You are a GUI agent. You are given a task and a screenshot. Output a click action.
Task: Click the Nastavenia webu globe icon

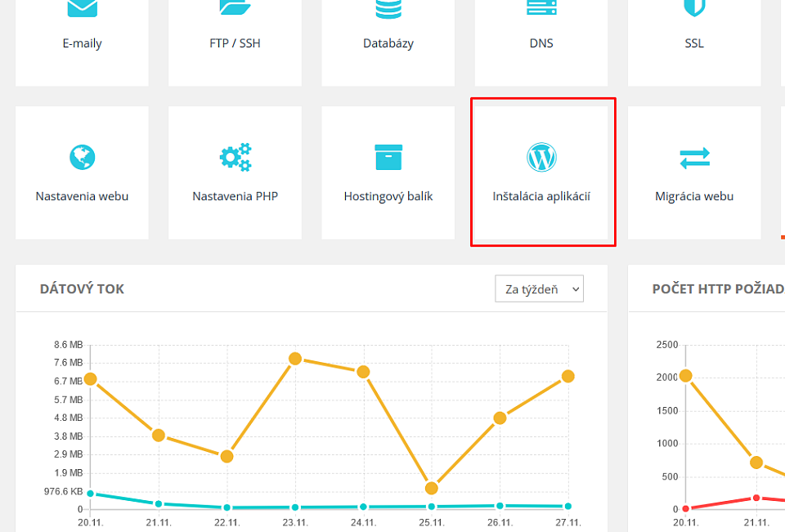click(82, 157)
